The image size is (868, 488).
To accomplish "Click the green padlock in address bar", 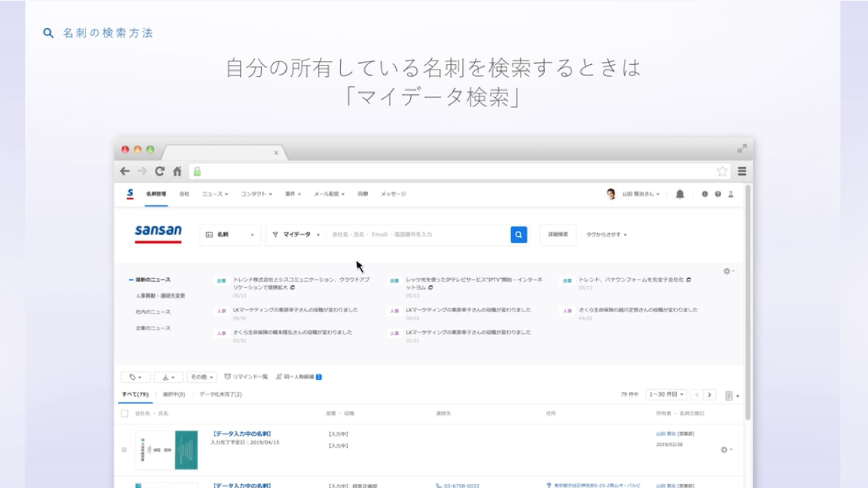I will click(197, 171).
